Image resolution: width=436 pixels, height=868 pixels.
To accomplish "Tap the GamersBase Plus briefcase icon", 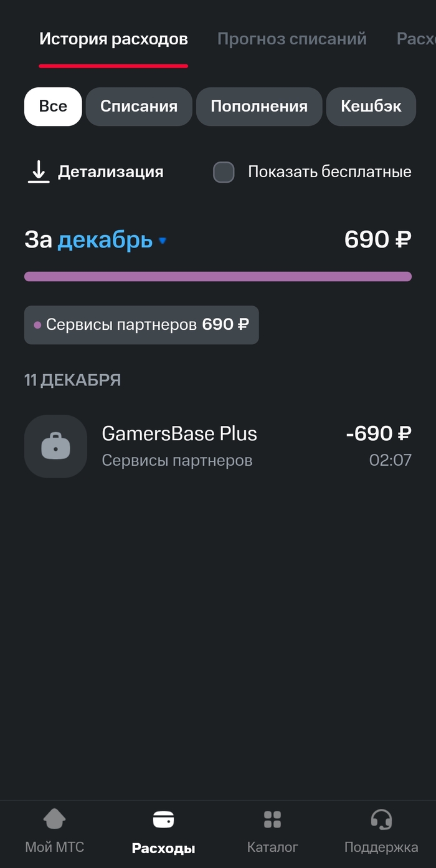I will pyautogui.click(x=55, y=446).
